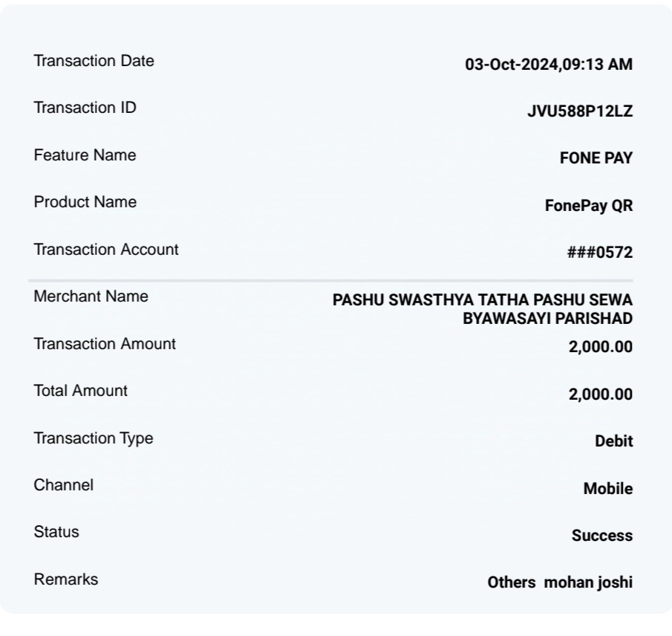This screenshot has height=636, width=672.
Task: Click the Total Amount label
Action: pyautogui.click(x=81, y=391)
